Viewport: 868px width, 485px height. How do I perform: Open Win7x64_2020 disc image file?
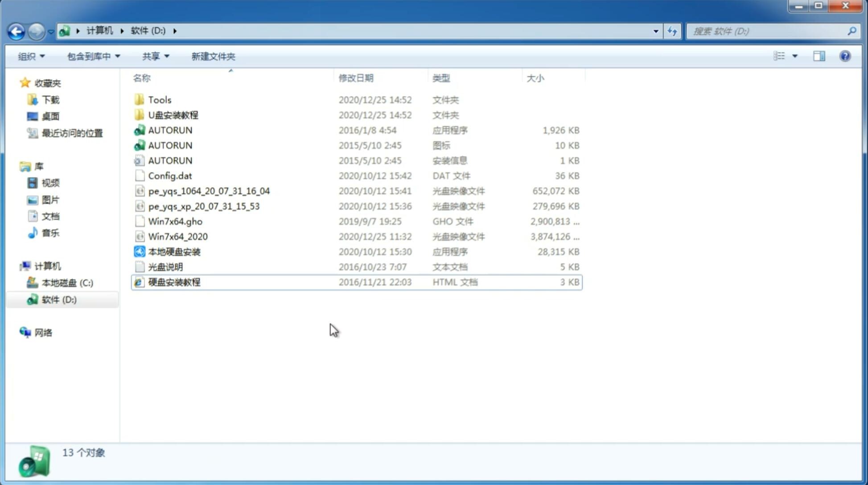(177, 237)
